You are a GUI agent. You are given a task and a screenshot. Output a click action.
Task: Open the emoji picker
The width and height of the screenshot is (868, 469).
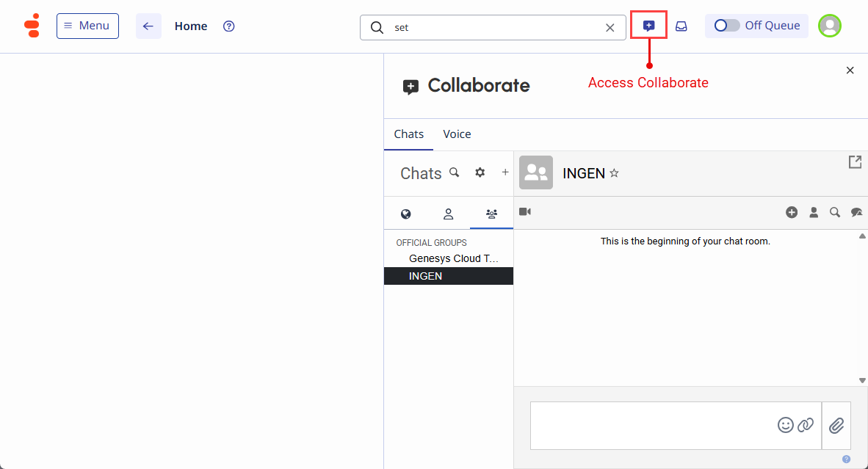tap(786, 425)
